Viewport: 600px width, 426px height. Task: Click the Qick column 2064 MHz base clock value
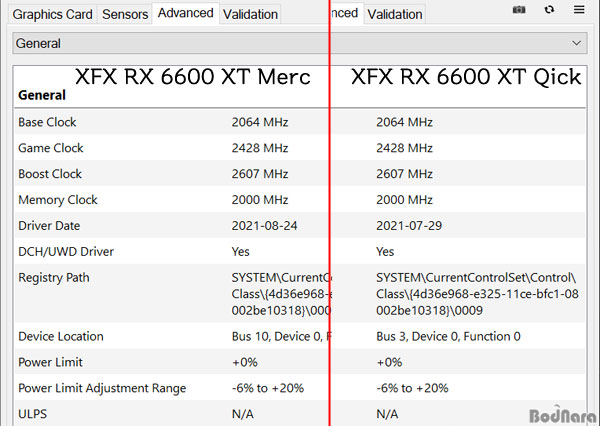[x=404, y=122]
